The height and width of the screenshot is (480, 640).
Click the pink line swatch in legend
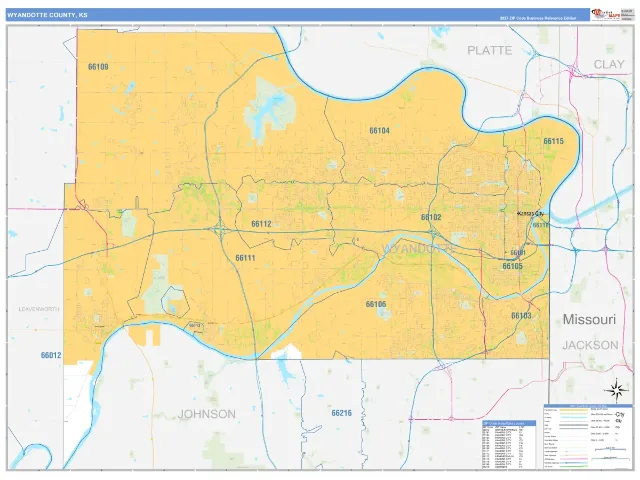[574, 459]
